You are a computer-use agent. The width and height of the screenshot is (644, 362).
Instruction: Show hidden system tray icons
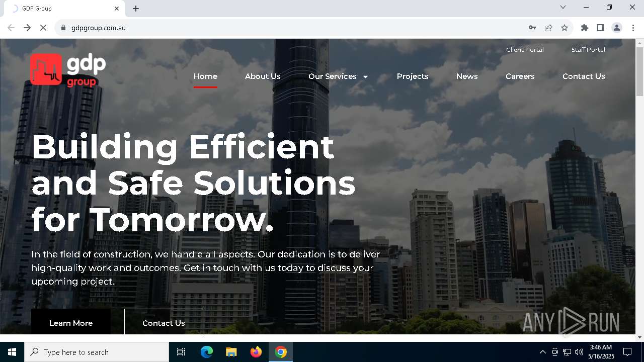[542, 352]
